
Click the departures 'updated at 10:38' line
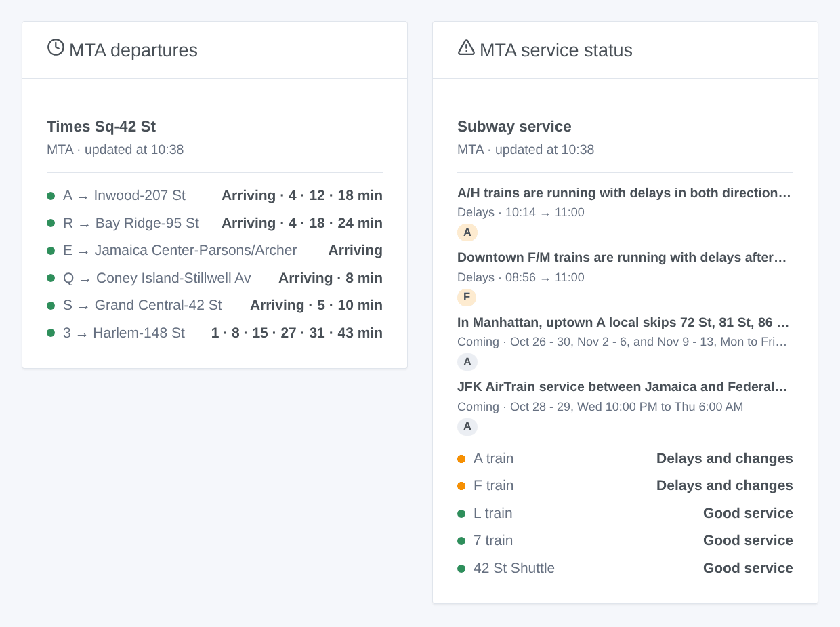point(115,150)
